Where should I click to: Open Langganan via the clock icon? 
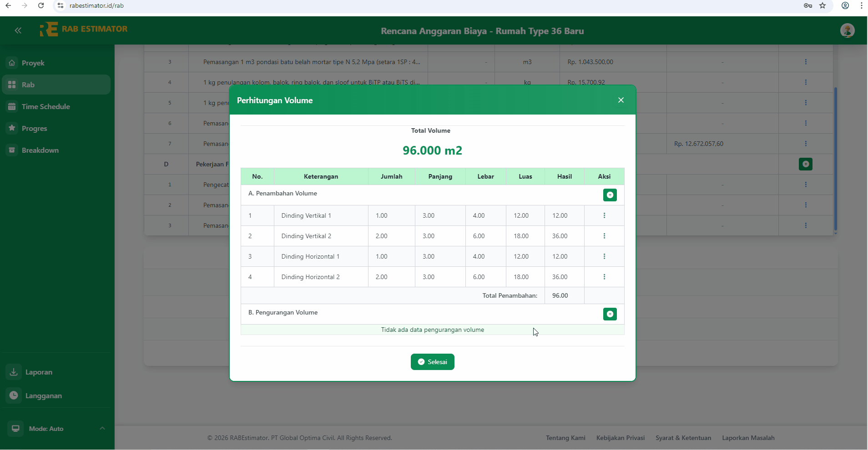[14, 395]
